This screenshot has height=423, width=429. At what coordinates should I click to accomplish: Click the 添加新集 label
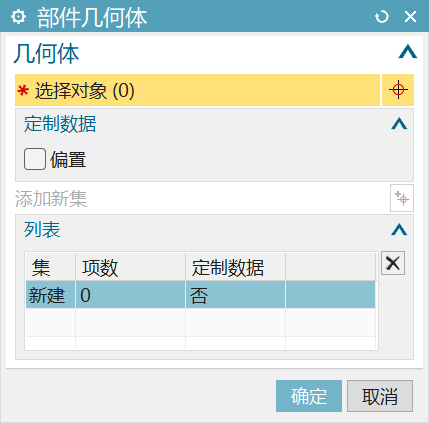tap(51, 199)
